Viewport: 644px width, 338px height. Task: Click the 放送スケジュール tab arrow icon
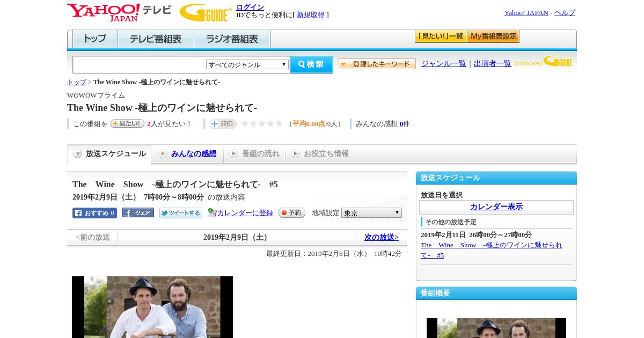pos(78,154)
